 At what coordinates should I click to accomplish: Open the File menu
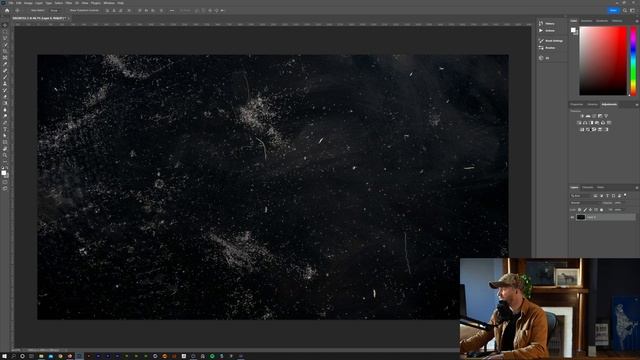(11, 3)
